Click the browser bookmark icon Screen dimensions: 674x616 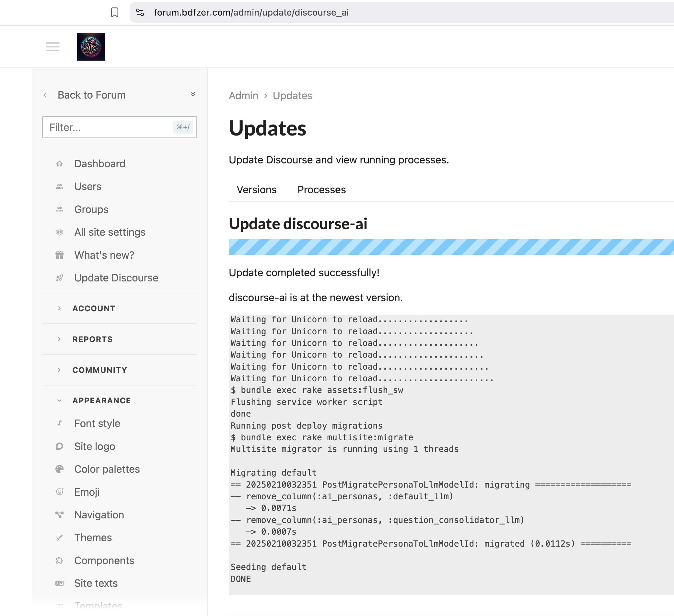115,12
